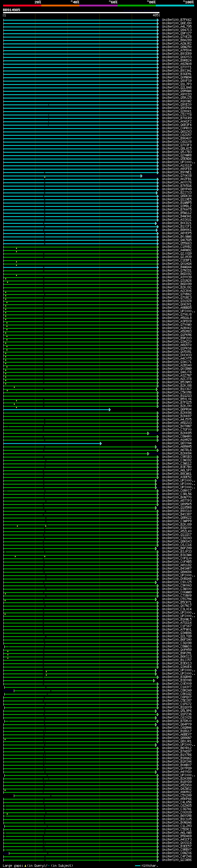This screenshot has height=868, width=197.
Task: Click the UniRef100_Q9SP64 label
Action: pyautogui.click(x=177, y=108)
